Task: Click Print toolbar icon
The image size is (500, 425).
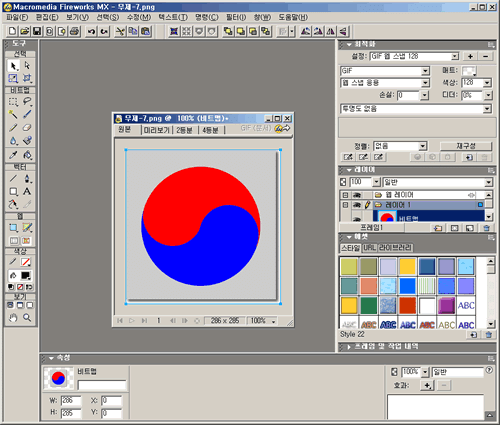Action: 75,31
